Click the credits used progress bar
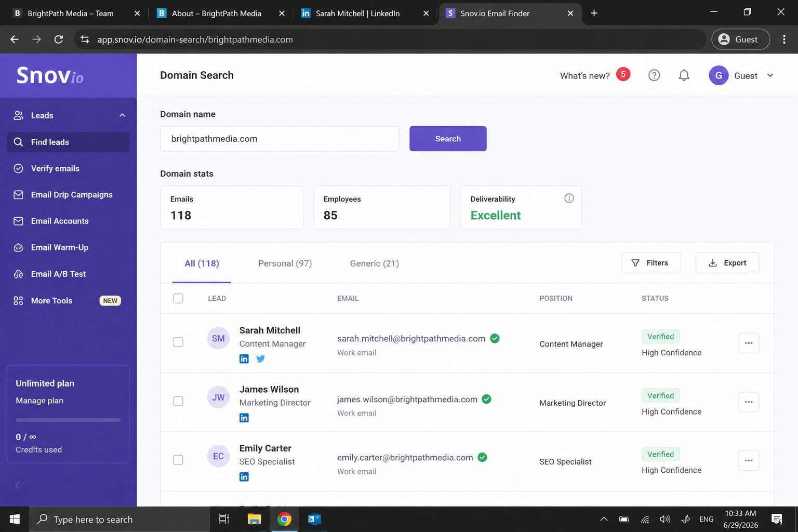This screenshot has height=532, width=798. 68,420
